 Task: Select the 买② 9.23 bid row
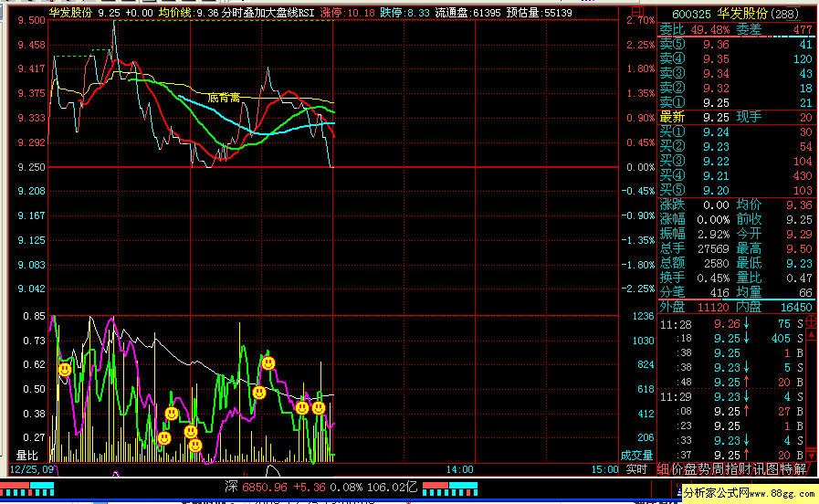tap(736, 147)
